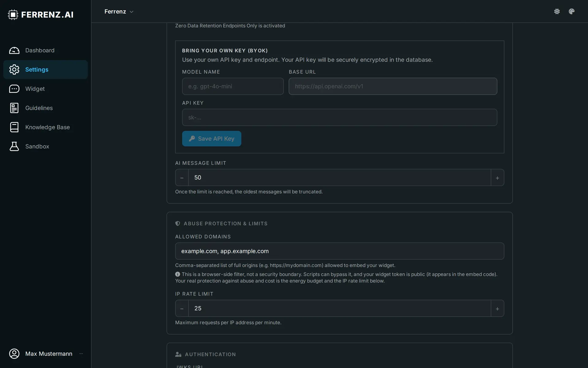Click the Sandbox flask icon
The height and width of the screenshot is (368, 588).
14,146
